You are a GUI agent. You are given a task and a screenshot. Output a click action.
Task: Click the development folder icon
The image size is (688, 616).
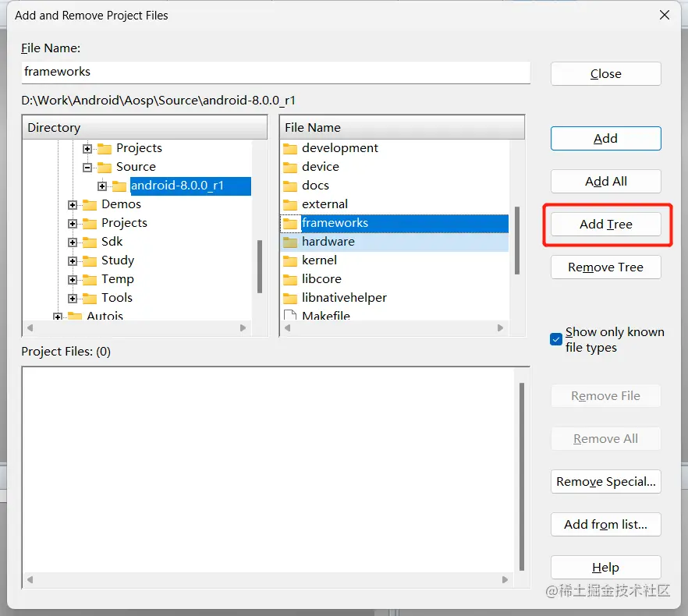tap(290, 148)
